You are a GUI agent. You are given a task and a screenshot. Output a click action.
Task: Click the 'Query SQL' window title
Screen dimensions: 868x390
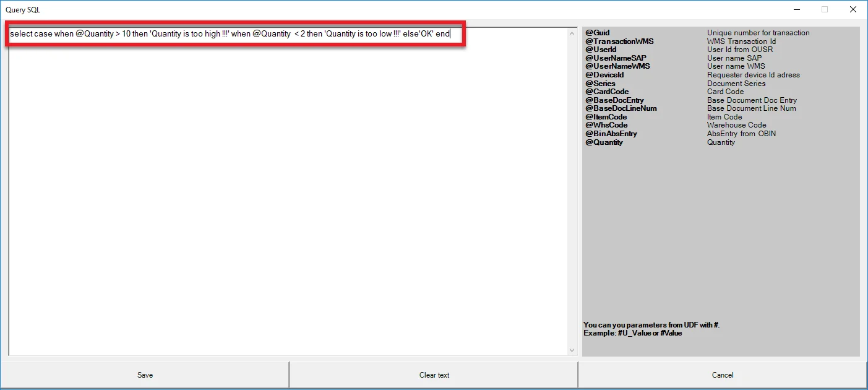(23, 10)
